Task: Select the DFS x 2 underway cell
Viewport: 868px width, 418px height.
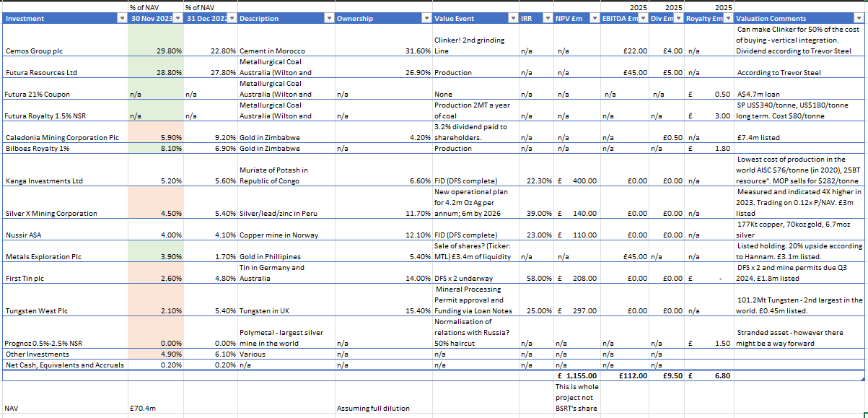Action: click(x=475, y=273)
